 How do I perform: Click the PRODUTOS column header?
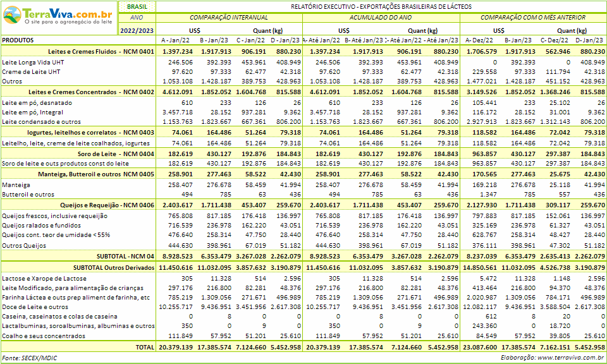click(18, 40)
